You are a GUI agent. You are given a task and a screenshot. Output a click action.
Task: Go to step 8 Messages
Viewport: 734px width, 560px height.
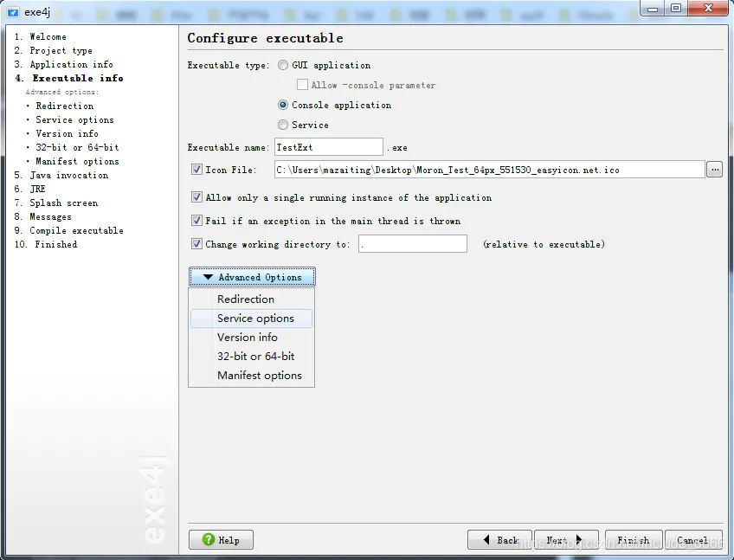point(43,216)
